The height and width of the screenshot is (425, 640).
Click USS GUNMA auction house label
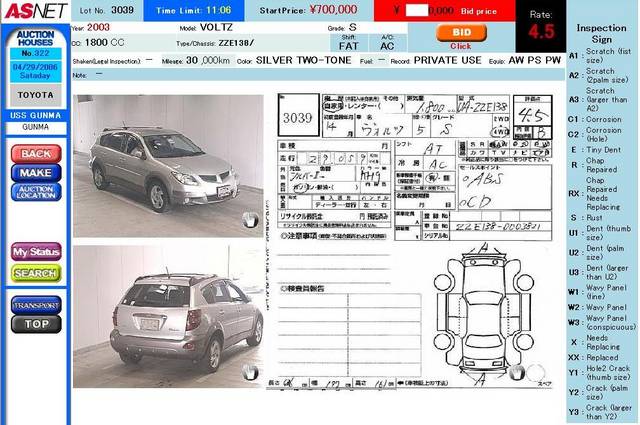[36, 115]
